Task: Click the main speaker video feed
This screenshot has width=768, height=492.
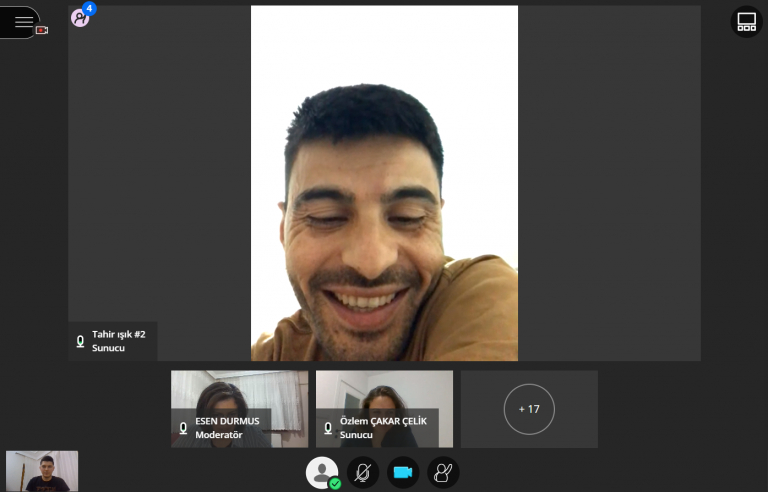Action: click(x=384, y=183)
